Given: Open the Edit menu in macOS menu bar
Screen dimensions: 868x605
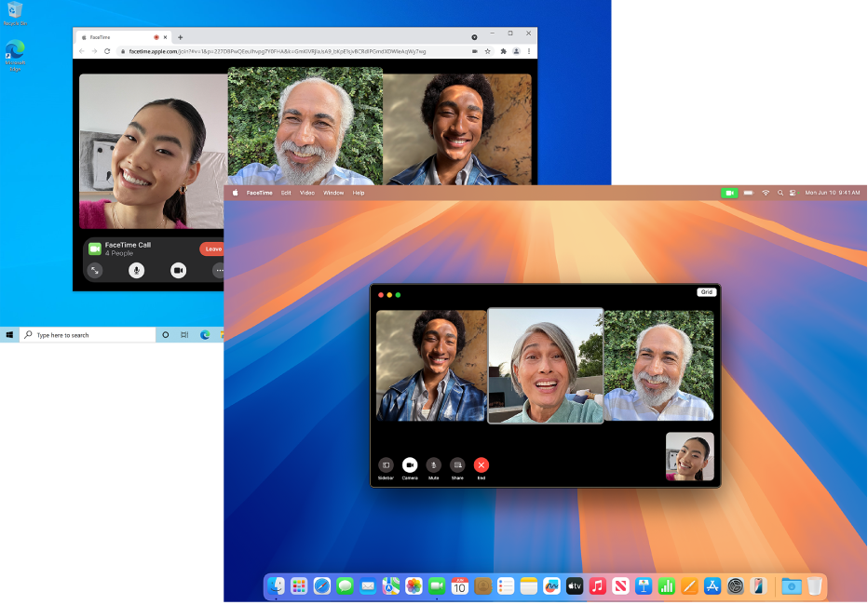Looking at the screenshot, I should coord(286,193).
